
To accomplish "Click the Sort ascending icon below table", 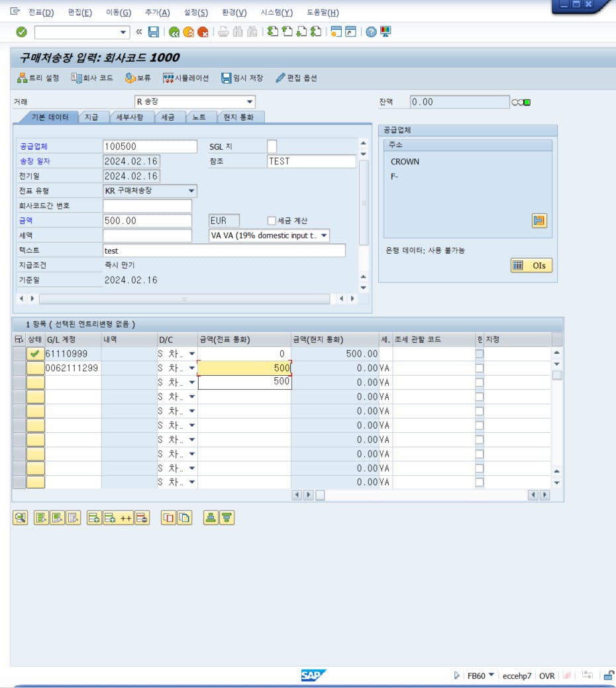I will tap(211, 518).
